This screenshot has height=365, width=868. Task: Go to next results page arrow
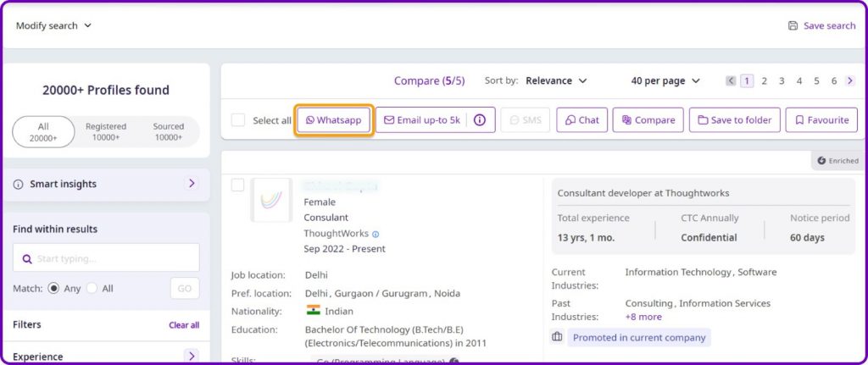click(x=849, y=81)
